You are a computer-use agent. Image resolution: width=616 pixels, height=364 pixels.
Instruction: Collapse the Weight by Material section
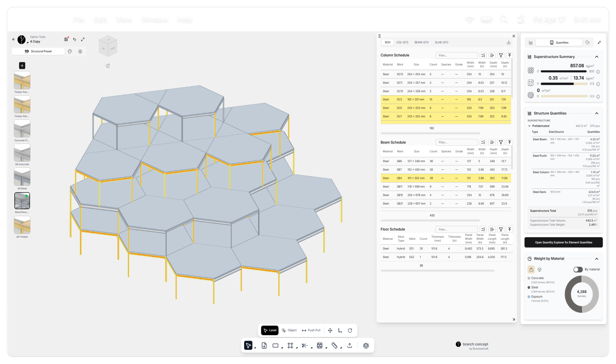[x=597, y=259]
